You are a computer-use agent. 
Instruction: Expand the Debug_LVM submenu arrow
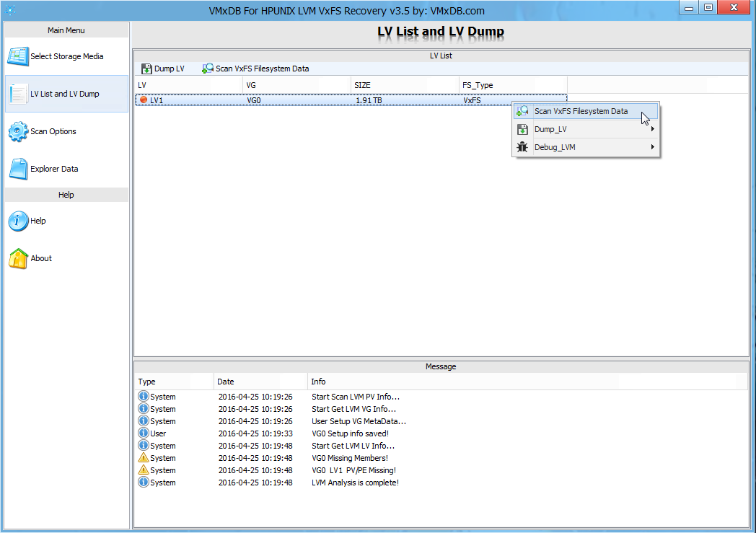click(652, 147)
